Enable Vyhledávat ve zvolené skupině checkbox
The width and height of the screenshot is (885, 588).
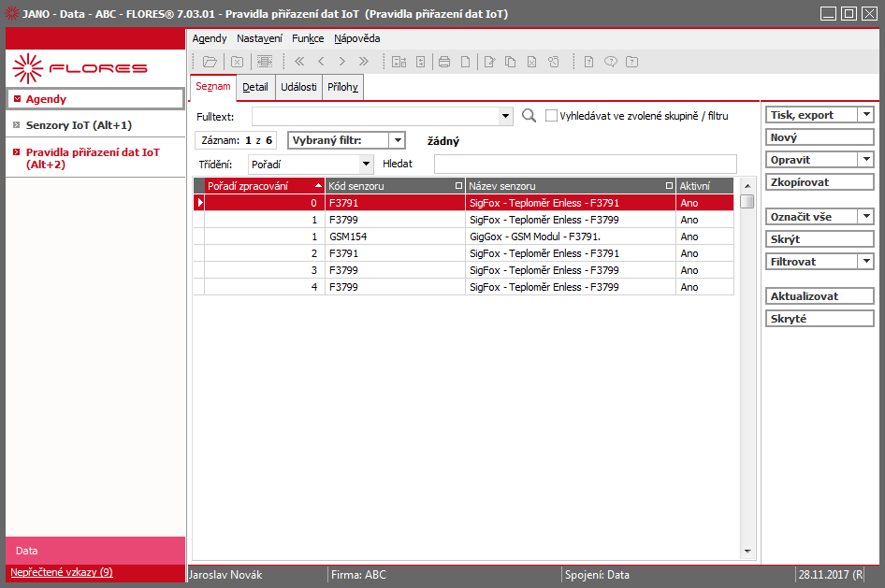tap(551, 116)
